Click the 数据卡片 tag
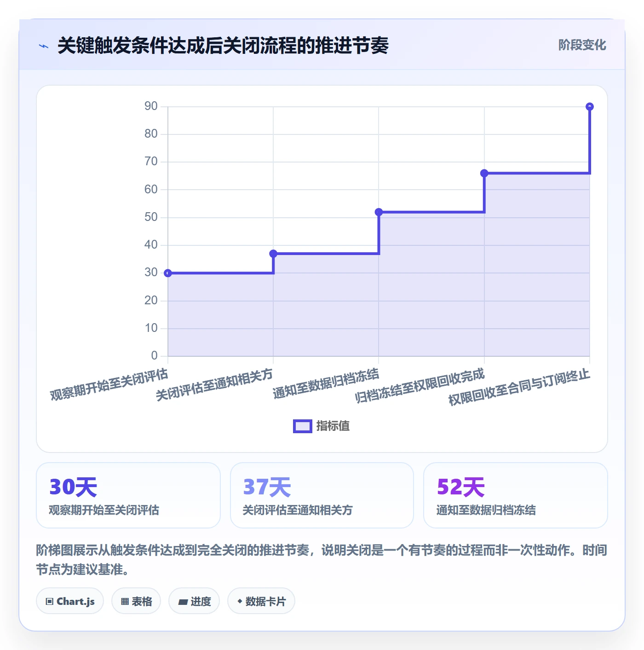 tap(261, 601)
